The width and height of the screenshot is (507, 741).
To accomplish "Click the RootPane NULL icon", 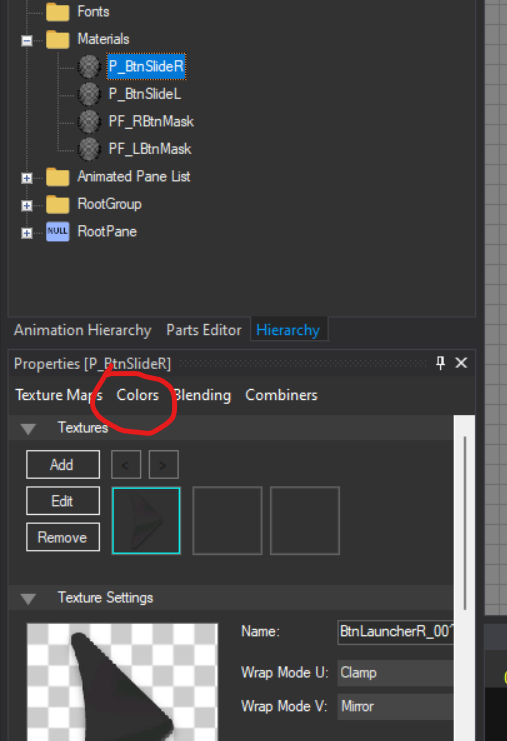I will (58, 232).
